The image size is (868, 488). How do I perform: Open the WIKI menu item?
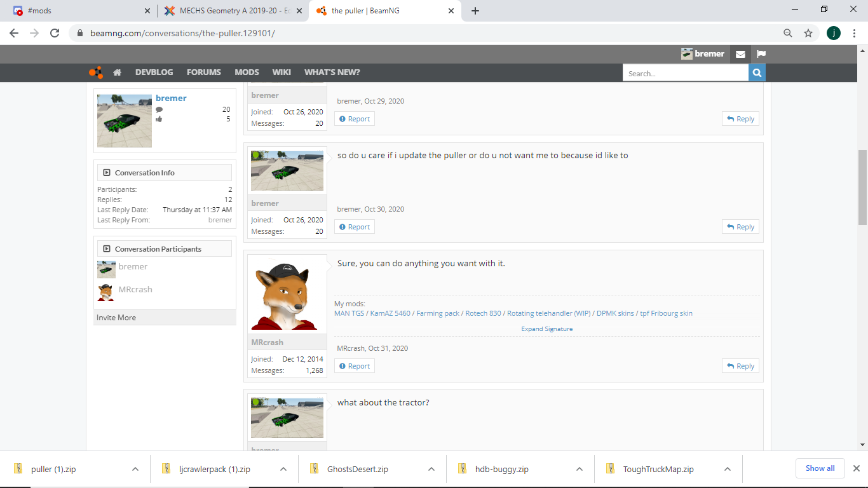(x=281, y=72)
